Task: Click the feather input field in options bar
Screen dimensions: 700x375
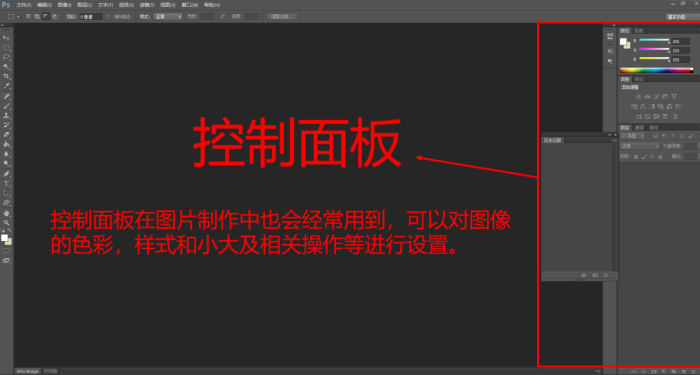Action: (x=91, y=17)
